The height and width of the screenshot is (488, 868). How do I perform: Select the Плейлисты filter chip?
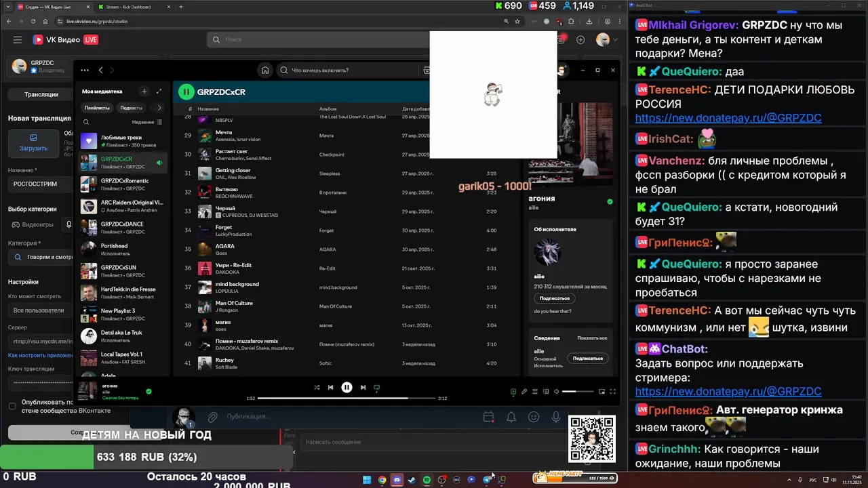click(97, 108)
